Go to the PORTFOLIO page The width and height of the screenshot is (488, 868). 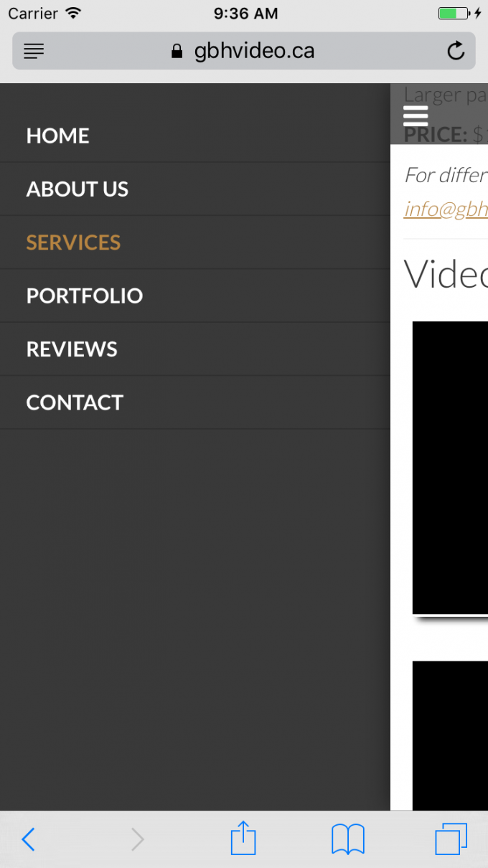195,296
